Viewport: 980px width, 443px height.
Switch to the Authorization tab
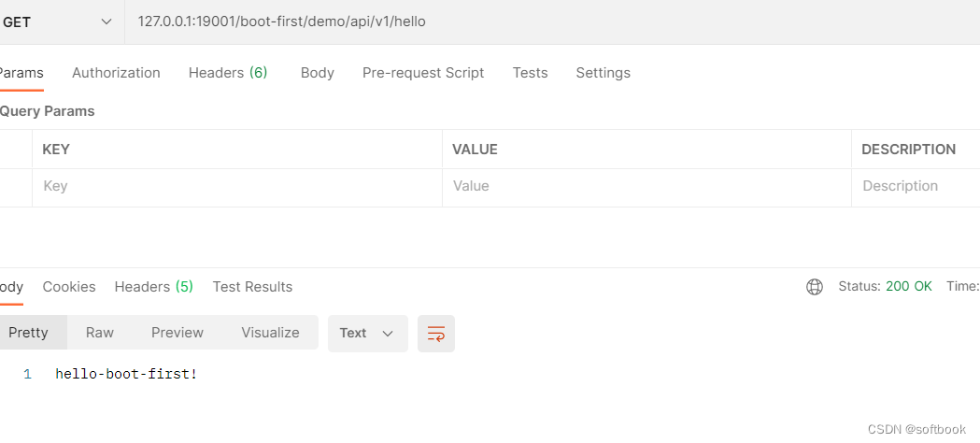[116, 73]
